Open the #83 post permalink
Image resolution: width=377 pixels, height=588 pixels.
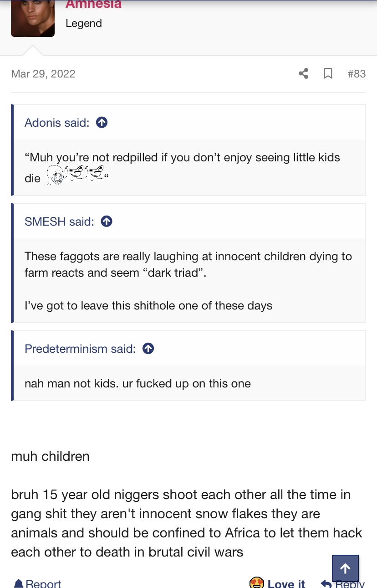click(x=357, y=73)
